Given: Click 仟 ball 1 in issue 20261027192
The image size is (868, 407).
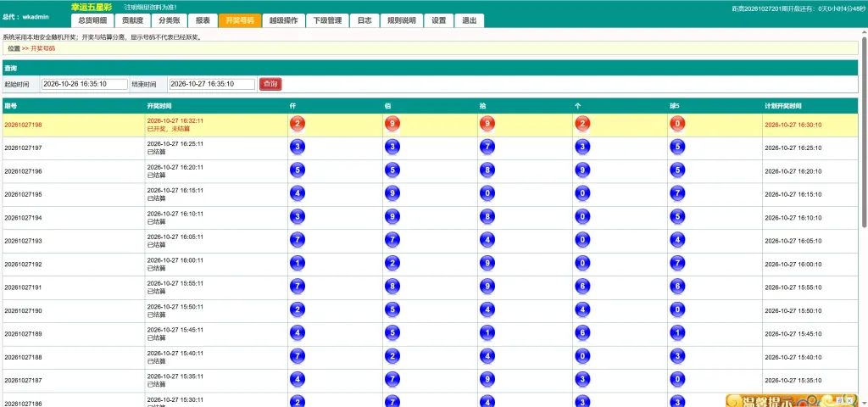Looking at the screenshot, I should click(x=298, y=264).
